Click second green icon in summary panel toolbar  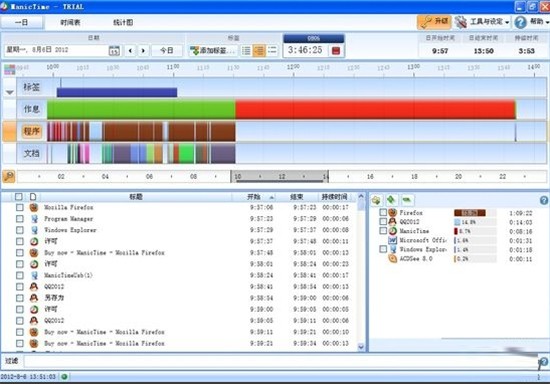click(391, 200)
